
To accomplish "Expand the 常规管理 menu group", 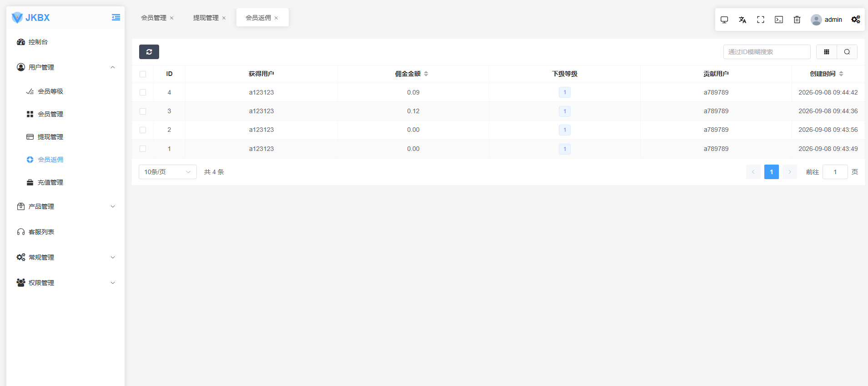I will click(65, 257).
